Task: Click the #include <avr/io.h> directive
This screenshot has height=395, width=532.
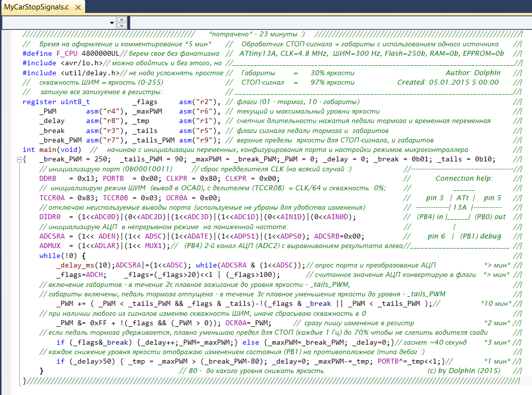Action: click(63, 63)
